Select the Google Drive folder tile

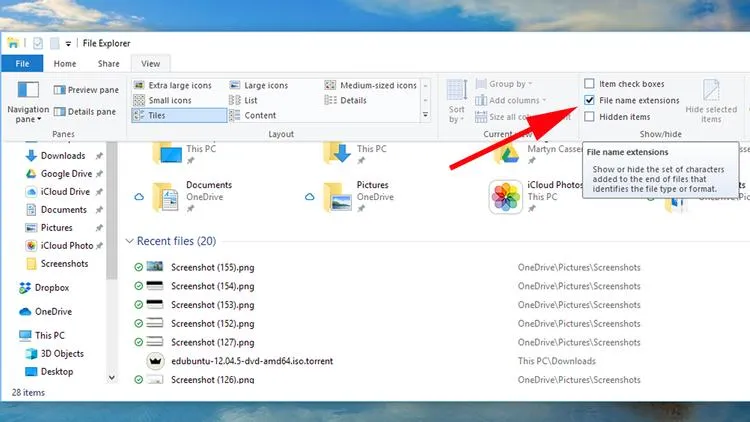536,153
